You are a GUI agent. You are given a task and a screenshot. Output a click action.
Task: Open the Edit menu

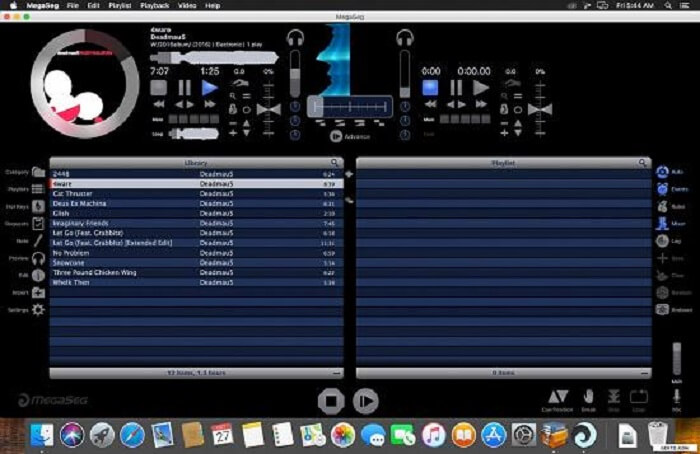93,6
